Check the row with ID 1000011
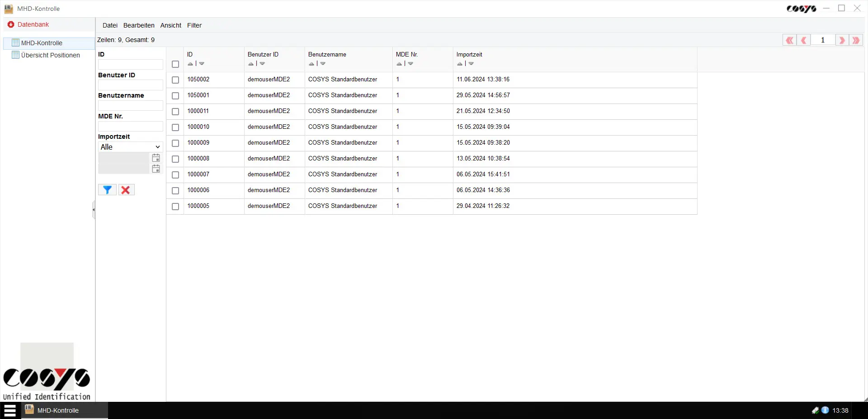 point(175,112)
